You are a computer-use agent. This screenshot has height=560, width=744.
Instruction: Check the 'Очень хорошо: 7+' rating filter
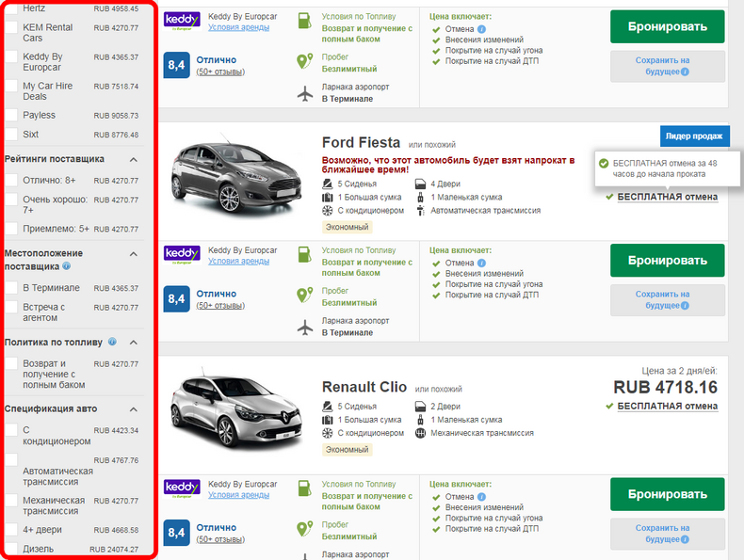coord(11,200)
